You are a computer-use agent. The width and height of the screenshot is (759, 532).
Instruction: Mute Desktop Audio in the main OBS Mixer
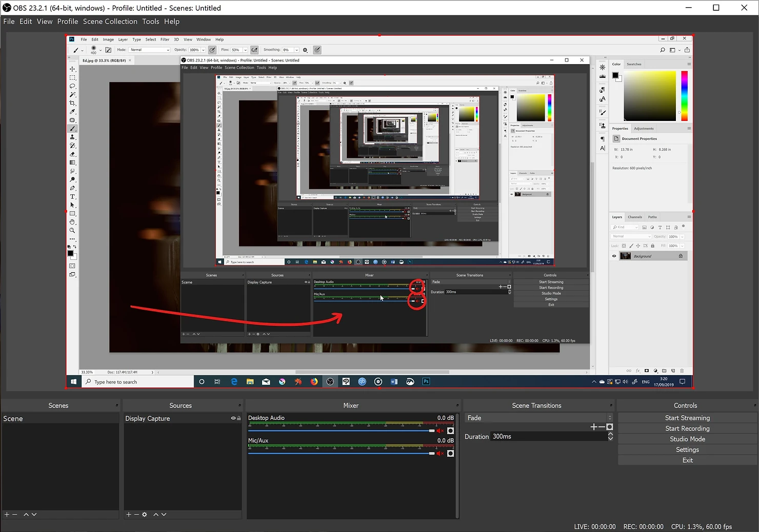[440, 431]
